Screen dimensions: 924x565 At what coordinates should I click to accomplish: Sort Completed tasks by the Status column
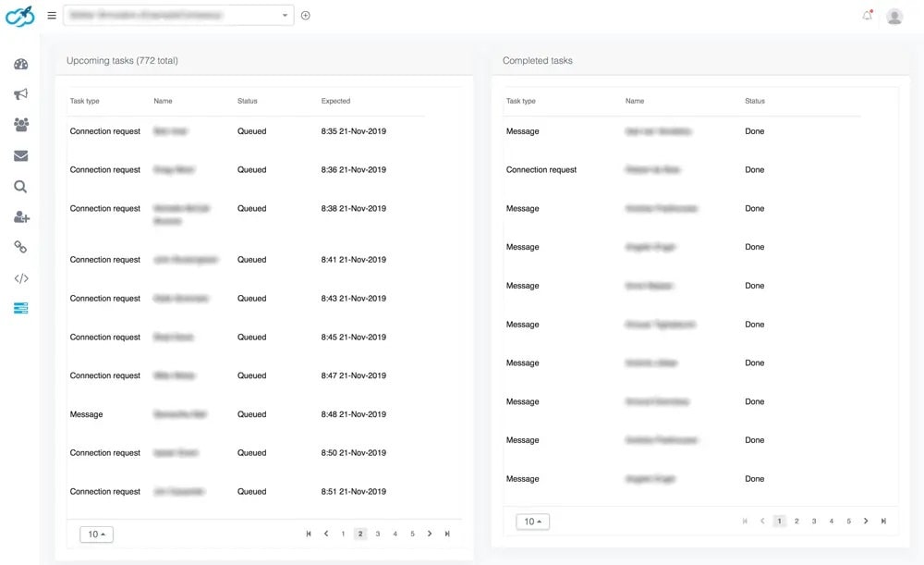[x=754, y=101]
